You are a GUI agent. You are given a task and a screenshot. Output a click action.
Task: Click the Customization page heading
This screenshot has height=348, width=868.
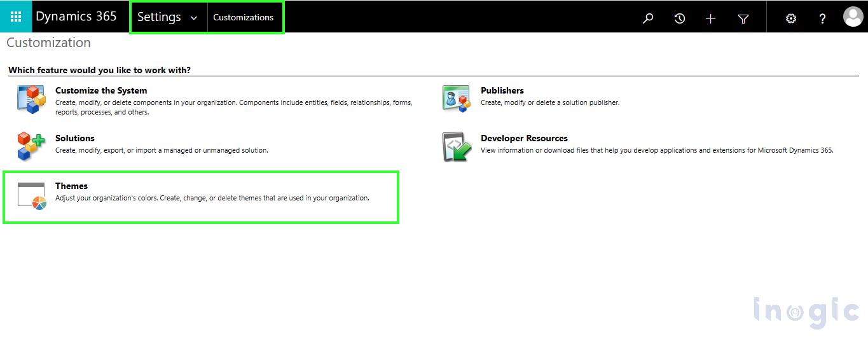48,43
